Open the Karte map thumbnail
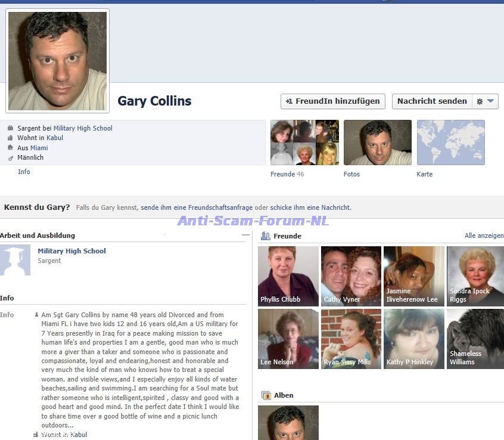504x440 pixels. [x=450, y=142]
